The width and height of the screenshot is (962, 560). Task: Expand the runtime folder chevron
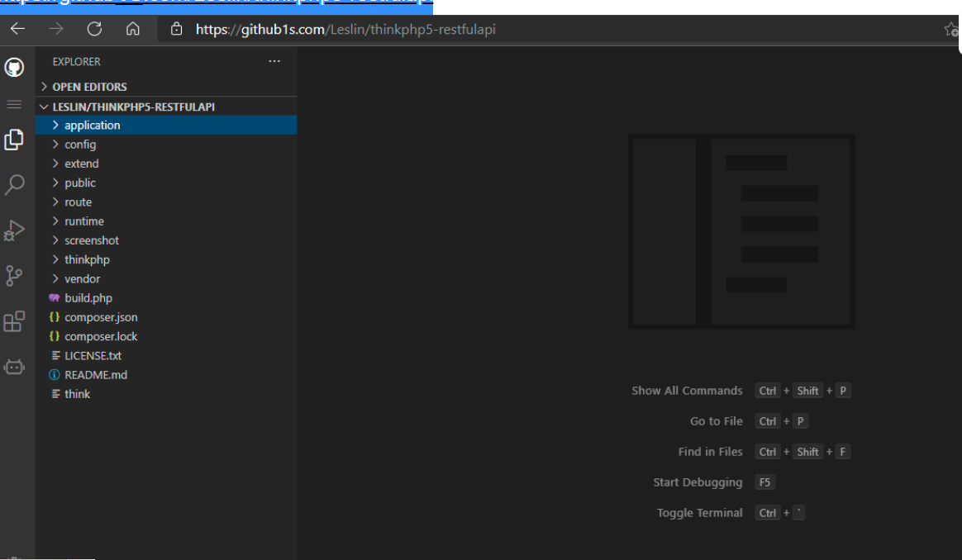click(55, 221)
